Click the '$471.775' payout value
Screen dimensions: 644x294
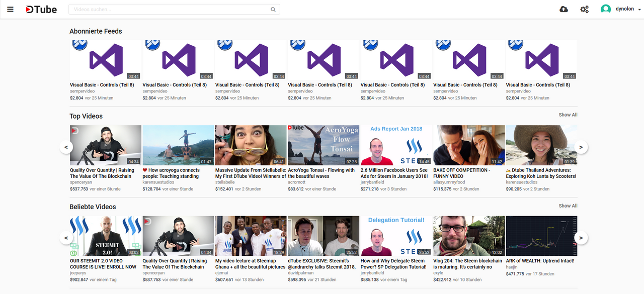click(515, 274)
